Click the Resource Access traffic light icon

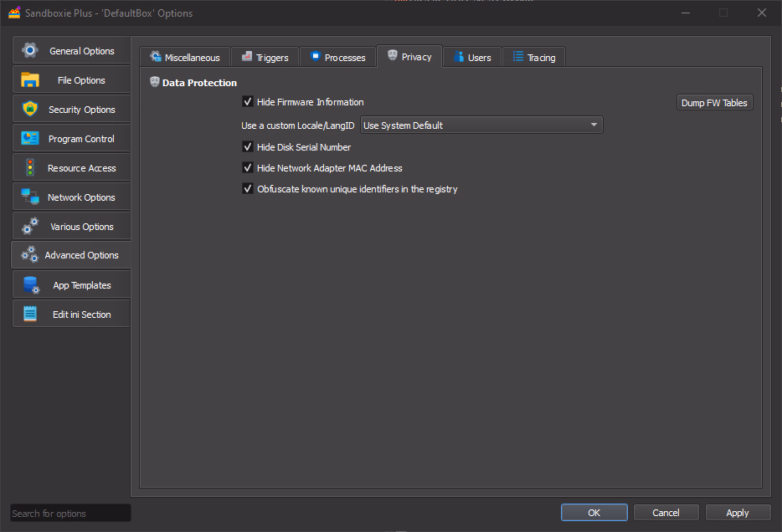[x=30, y=168]
